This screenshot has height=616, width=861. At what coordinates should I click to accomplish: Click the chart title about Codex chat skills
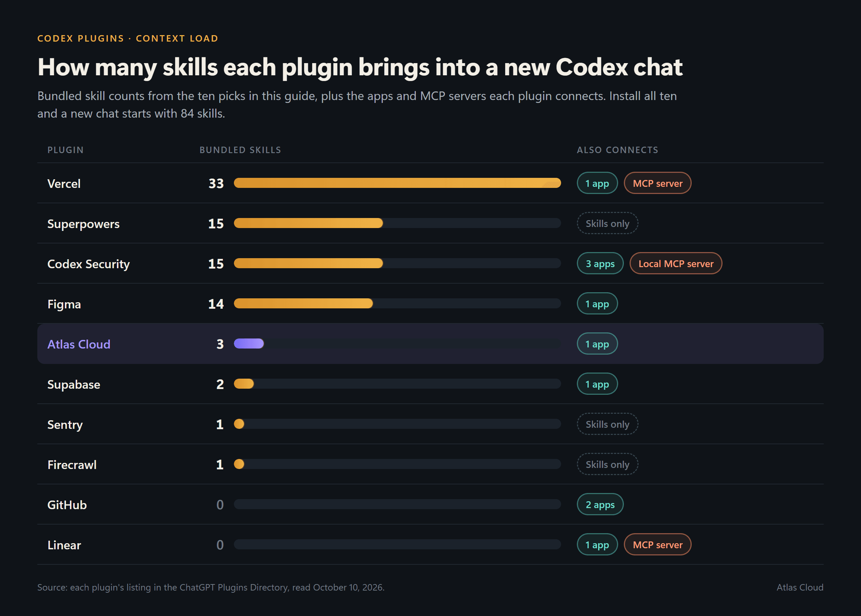pos(360,67)
